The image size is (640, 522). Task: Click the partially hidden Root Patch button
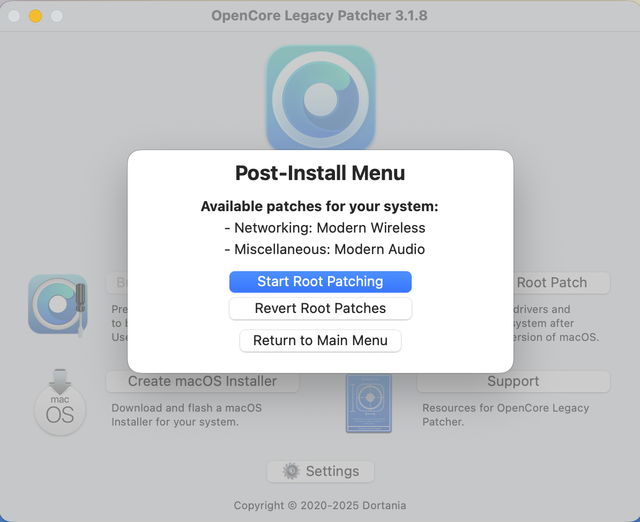(561, 282)
